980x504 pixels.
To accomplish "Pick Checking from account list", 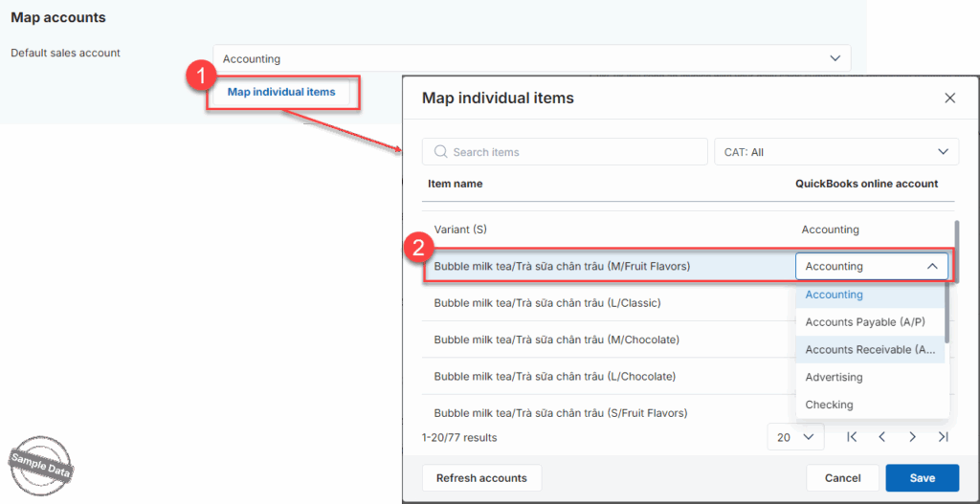I will (829, 405).
